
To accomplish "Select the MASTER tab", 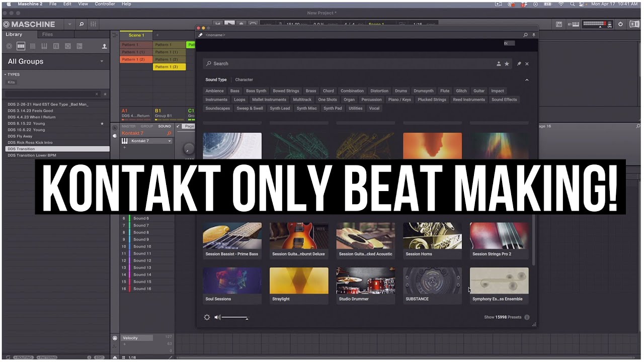I will coord(128,126).
